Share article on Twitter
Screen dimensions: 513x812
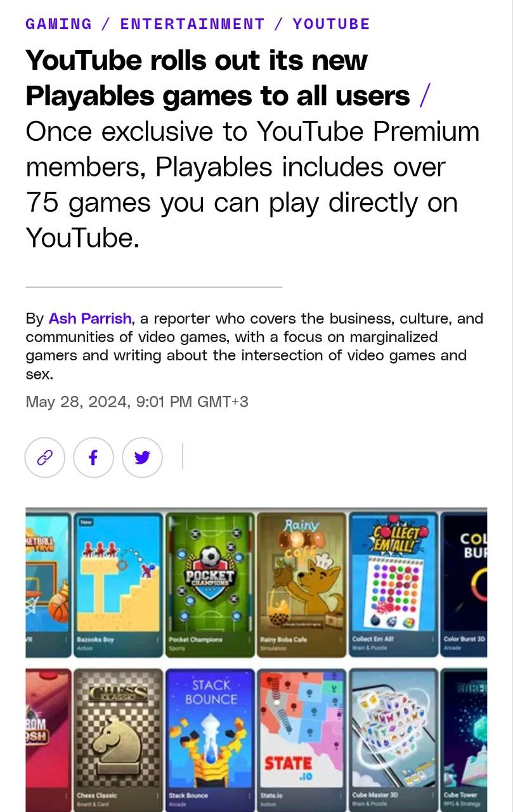(x=142, y=457)
